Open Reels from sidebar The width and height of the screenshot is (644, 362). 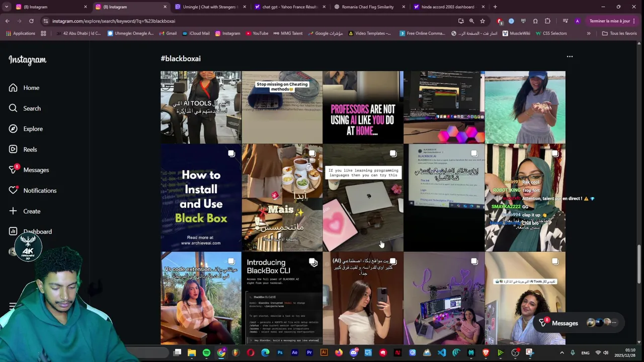click(23, 149)
